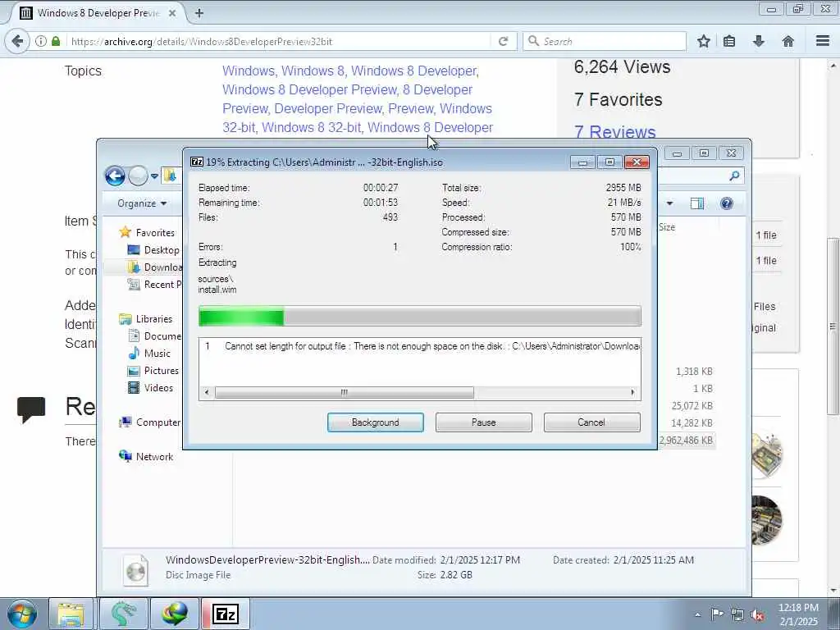Open Pictures library in sidebar
The image size is (840, 630).
(161, 370)
